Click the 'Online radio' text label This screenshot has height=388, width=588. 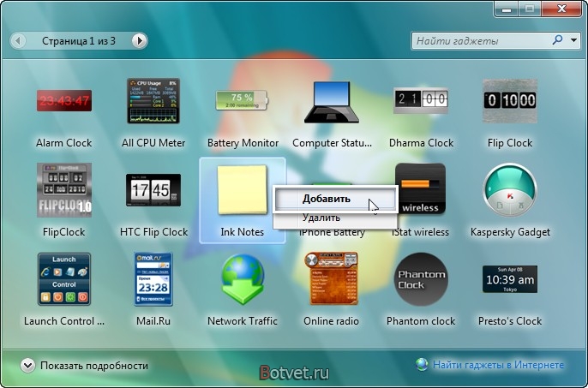pos(331,321)
